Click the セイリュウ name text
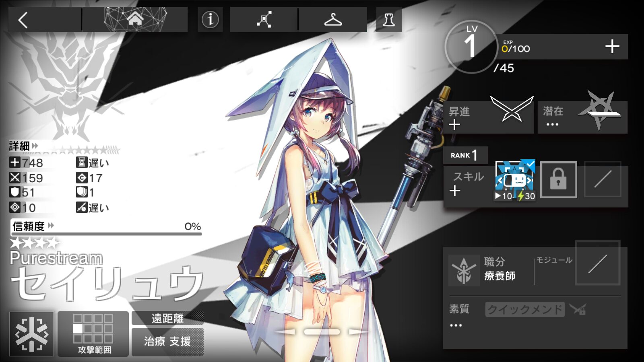 107,283
